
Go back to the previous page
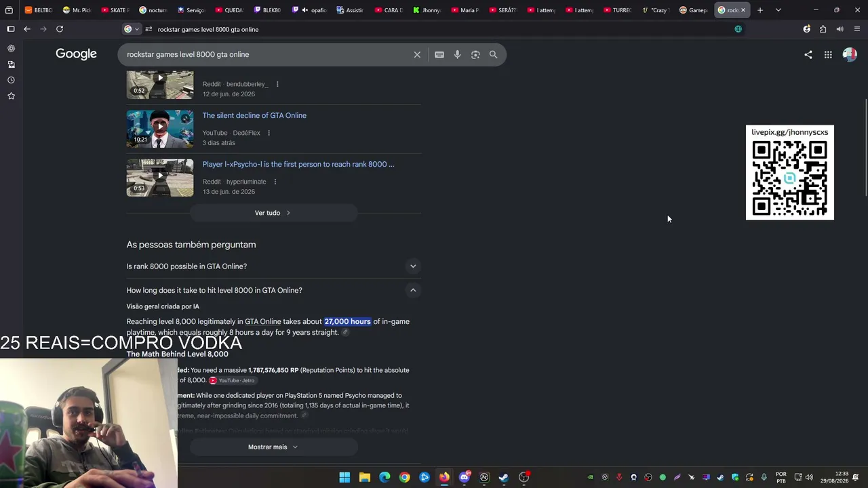coord(27,29)
